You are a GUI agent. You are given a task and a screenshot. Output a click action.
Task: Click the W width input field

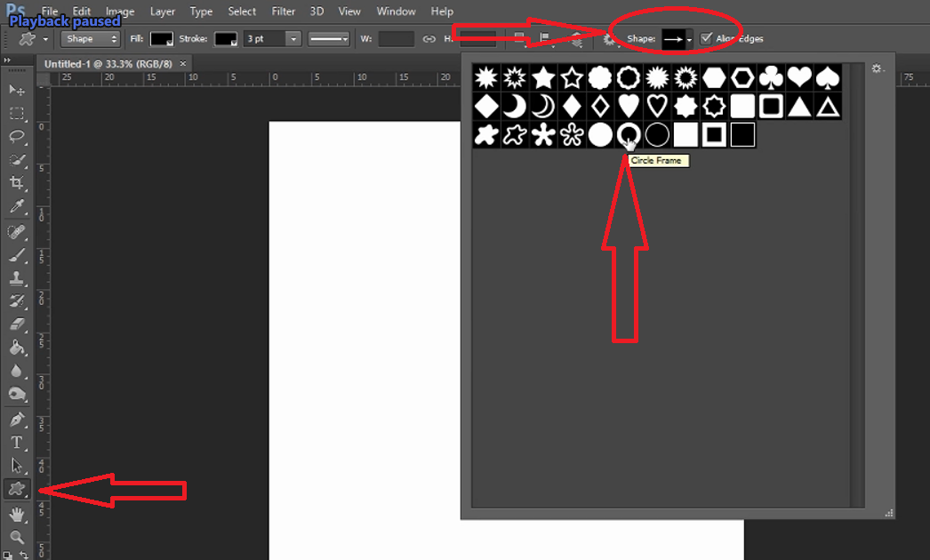[x=397, y=38]
